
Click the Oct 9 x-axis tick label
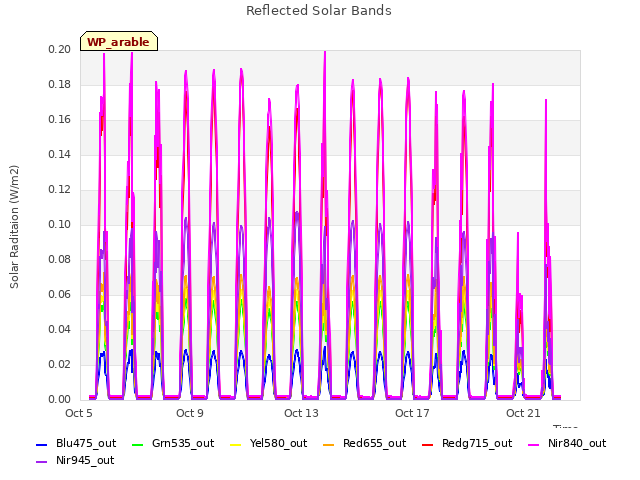tap(190, 413)
